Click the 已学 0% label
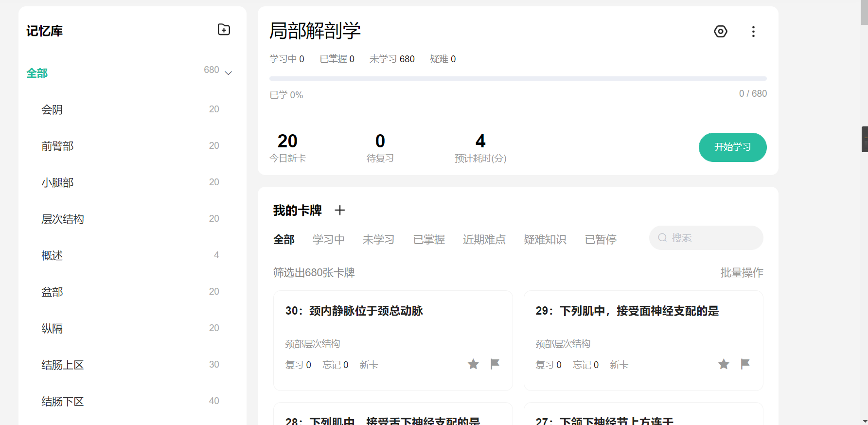Screen dimensions: 868x425 pos(286,95)
